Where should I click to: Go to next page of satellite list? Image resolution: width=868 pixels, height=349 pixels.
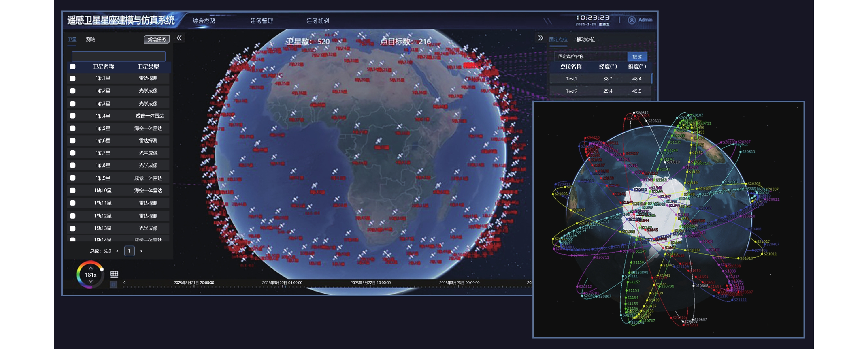click(x=141, y=251)
